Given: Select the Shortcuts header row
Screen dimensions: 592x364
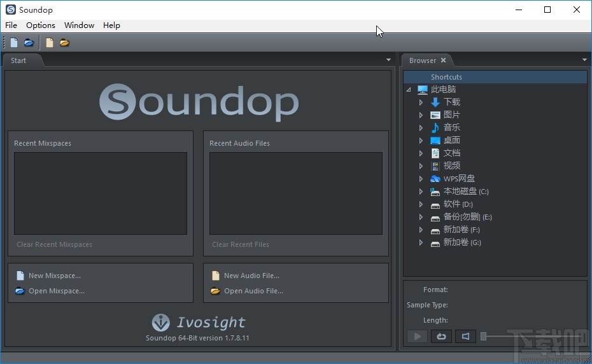Looking at the screenshot, I should pyautogui.click(x=495, y=77).
